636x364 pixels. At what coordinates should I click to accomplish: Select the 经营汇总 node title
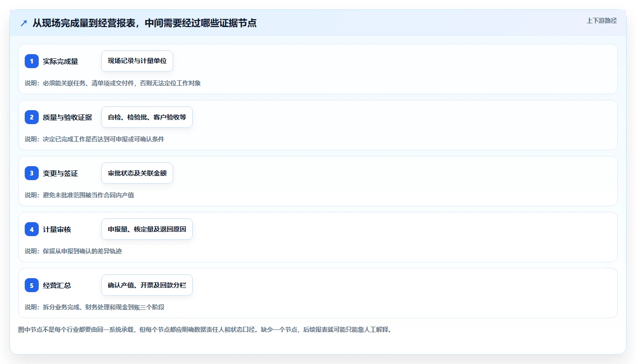[x=57, y=286]
